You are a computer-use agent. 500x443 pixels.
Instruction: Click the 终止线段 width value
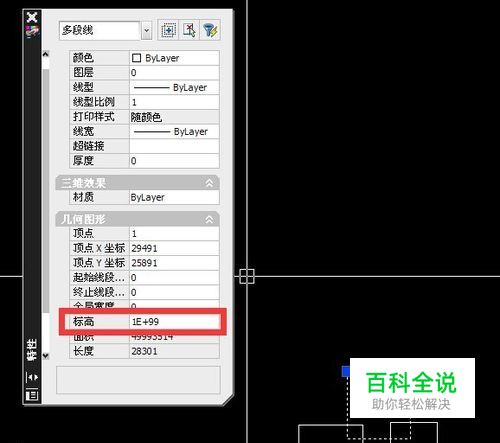pos(174,292)
